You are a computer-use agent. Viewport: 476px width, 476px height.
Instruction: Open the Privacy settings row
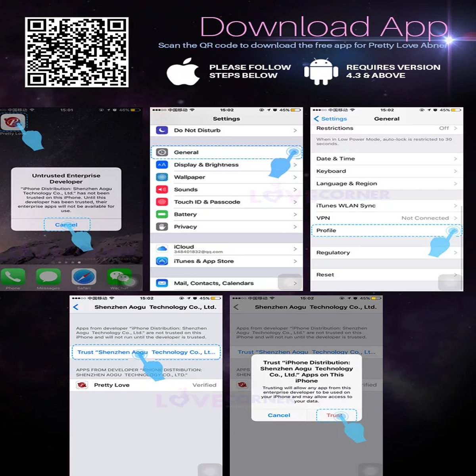[x=226, y=227]
